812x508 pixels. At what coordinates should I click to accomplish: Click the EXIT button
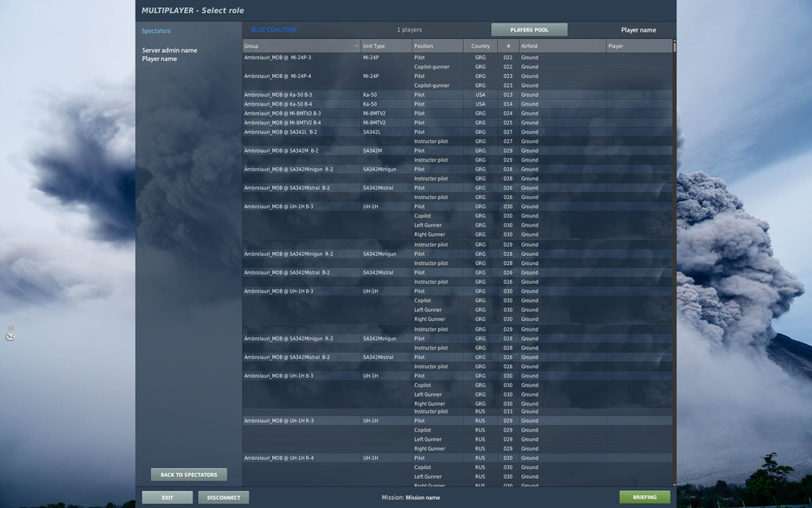166,497
